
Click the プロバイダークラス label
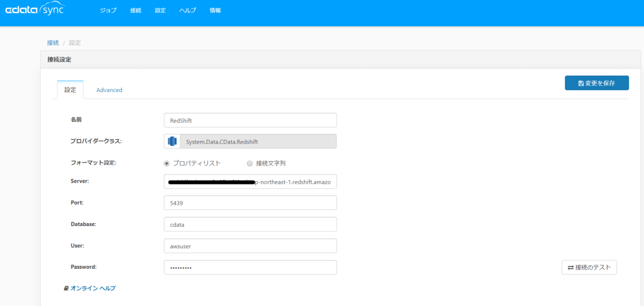[96, 141]
